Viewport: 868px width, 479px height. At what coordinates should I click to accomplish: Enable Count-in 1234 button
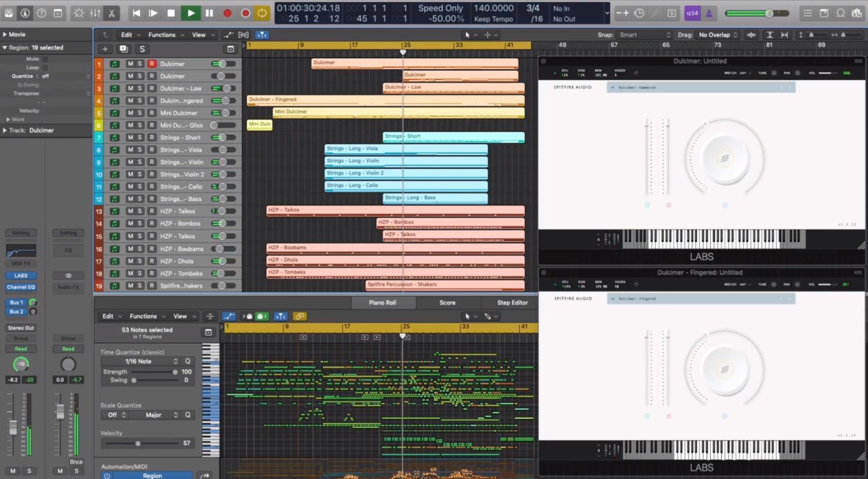692,13
